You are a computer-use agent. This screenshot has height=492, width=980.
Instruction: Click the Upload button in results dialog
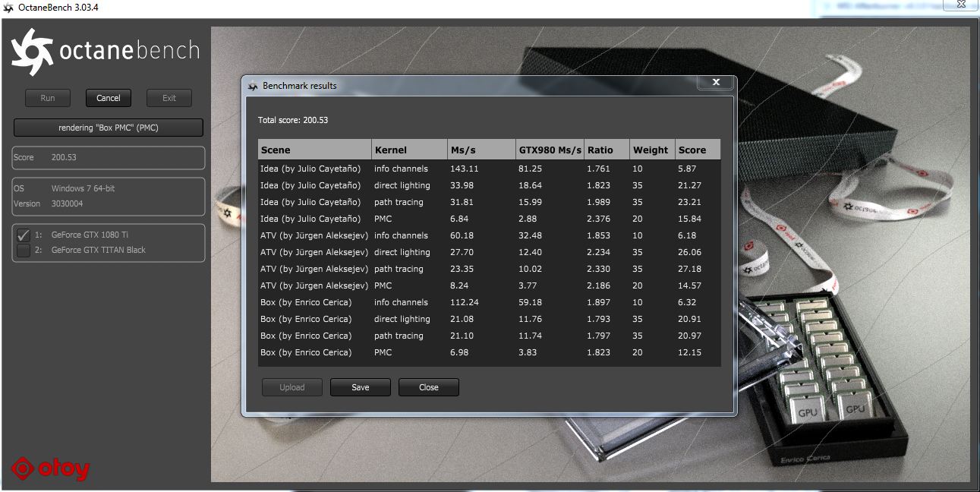pos(292,387)
